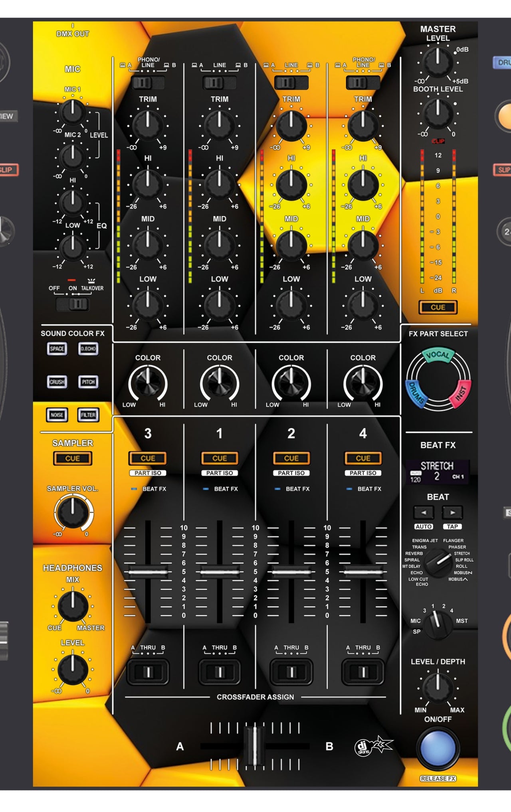Click the Sampler Vol knob
Screen dimensions: 511x812
coord(73,512)
